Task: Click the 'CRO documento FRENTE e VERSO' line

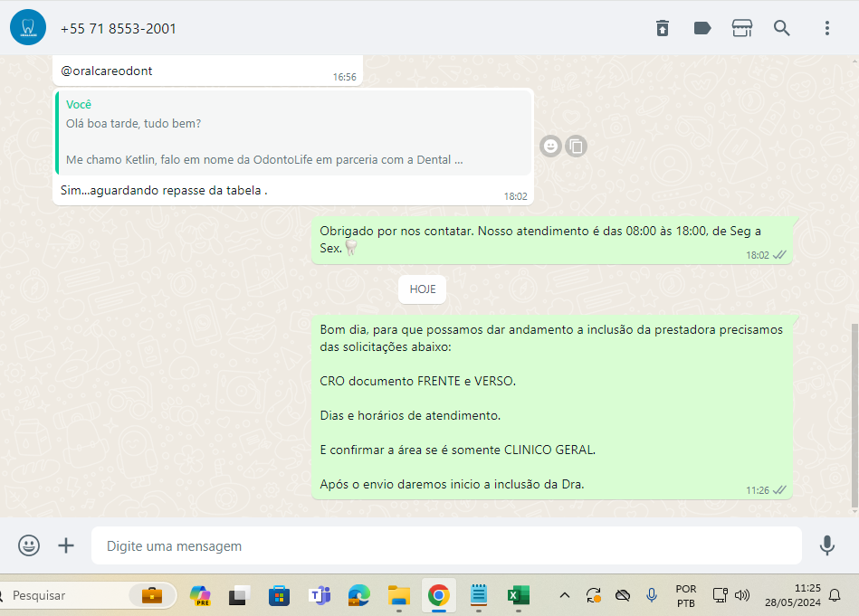Action: pos(418,381)
